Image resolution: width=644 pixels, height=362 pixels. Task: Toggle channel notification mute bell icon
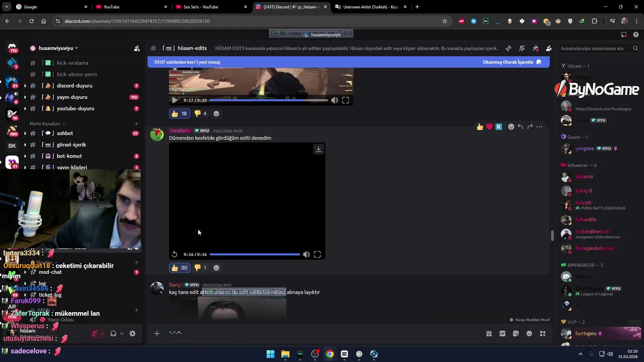point(522,48)
